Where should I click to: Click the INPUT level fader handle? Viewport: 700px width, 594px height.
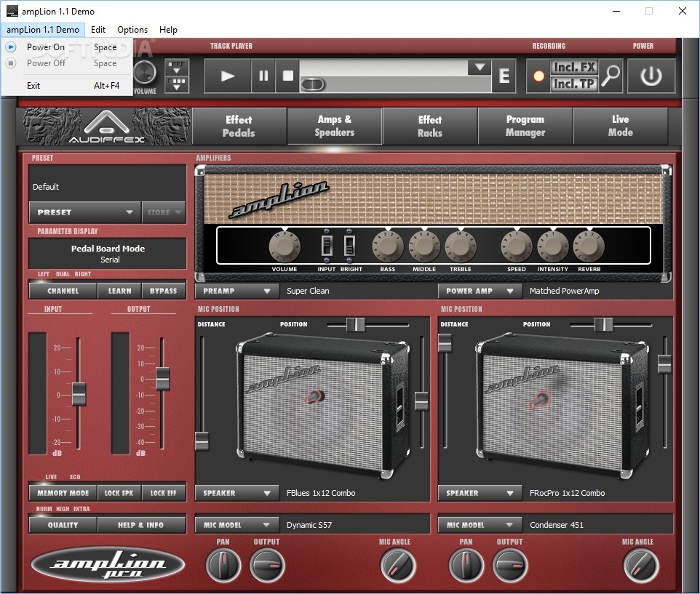[79, 394]
